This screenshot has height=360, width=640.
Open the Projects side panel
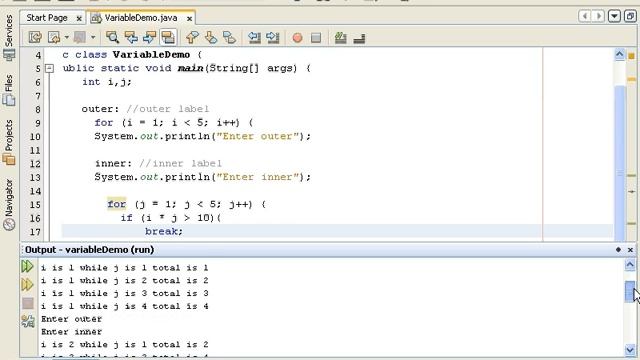pyautogui.click(x=9, y=142)
